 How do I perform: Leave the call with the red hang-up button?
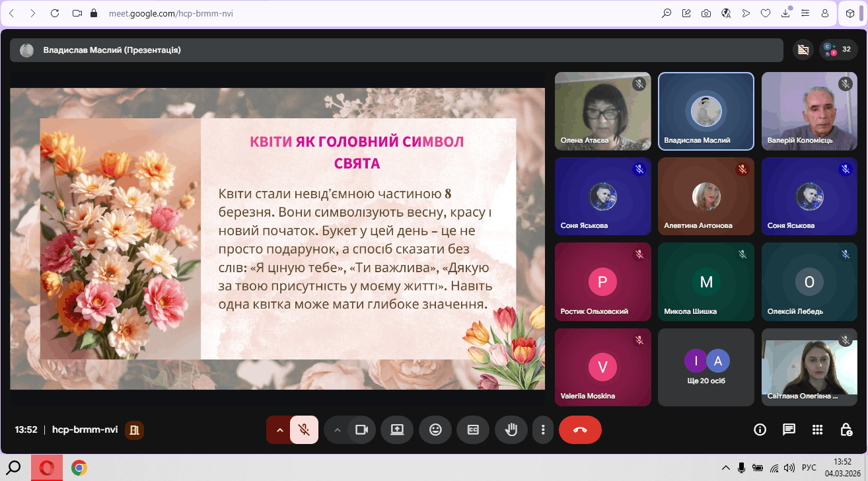580,429
